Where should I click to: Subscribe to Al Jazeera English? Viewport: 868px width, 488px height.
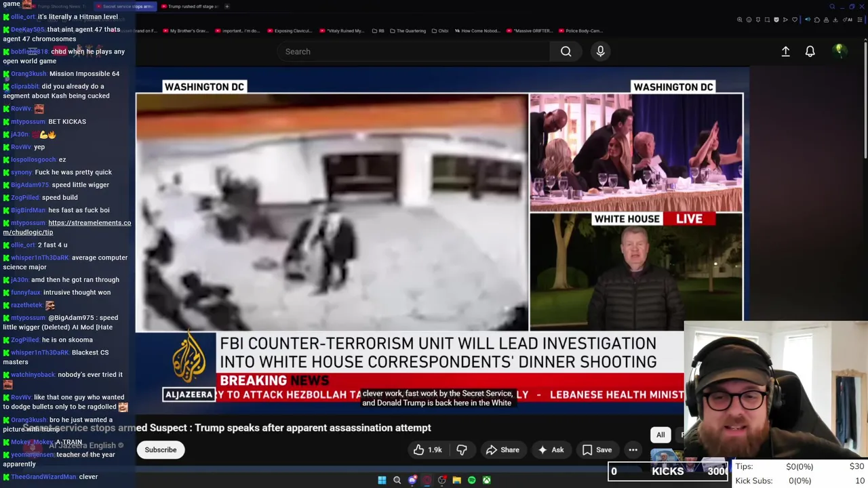pyautogui.click(x=161, y=450)
